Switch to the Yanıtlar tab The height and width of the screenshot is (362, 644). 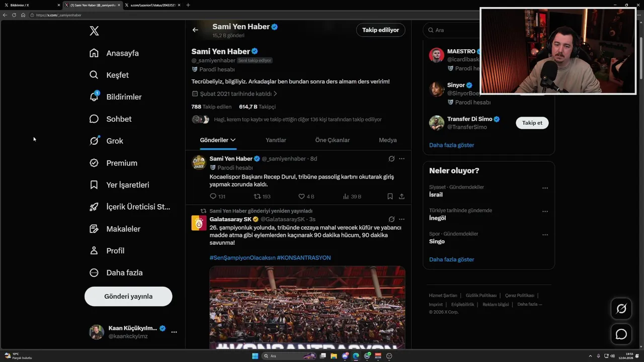coord(276,140)
